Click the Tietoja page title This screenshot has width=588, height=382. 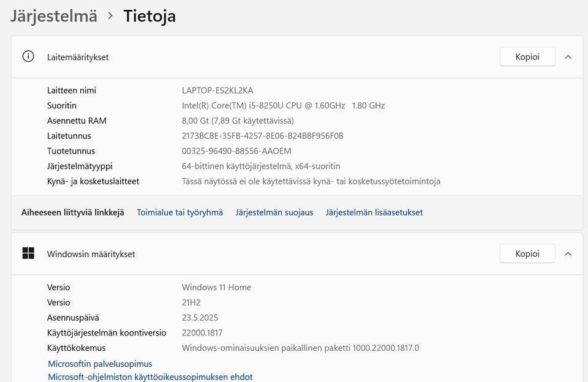149,16
